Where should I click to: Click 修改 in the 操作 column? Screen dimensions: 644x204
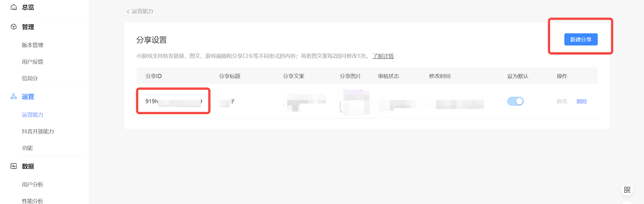tap(562, 101)
